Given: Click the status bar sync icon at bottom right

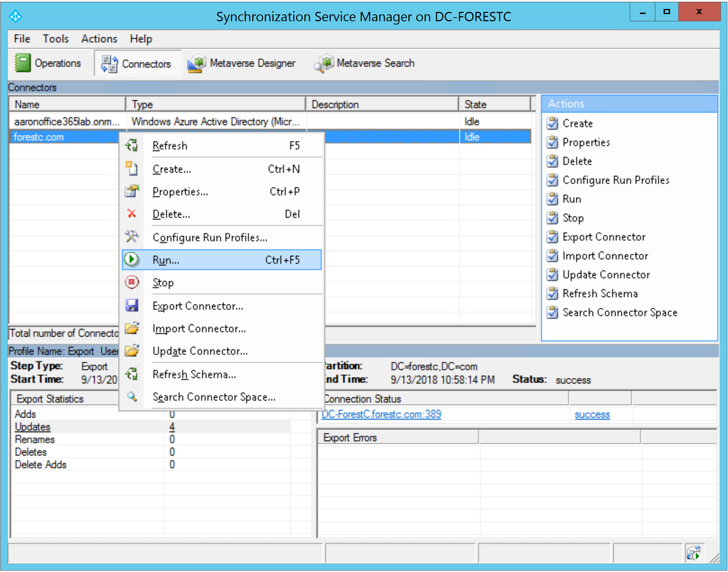Looking at the screenshot, I should 693,553.
